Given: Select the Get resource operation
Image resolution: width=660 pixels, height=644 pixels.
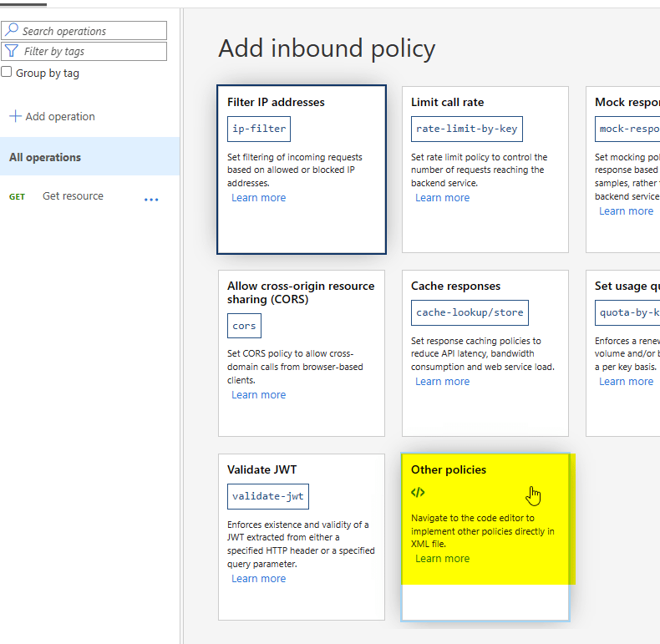Looking at the screenshot, I should (x=73, y=196).
